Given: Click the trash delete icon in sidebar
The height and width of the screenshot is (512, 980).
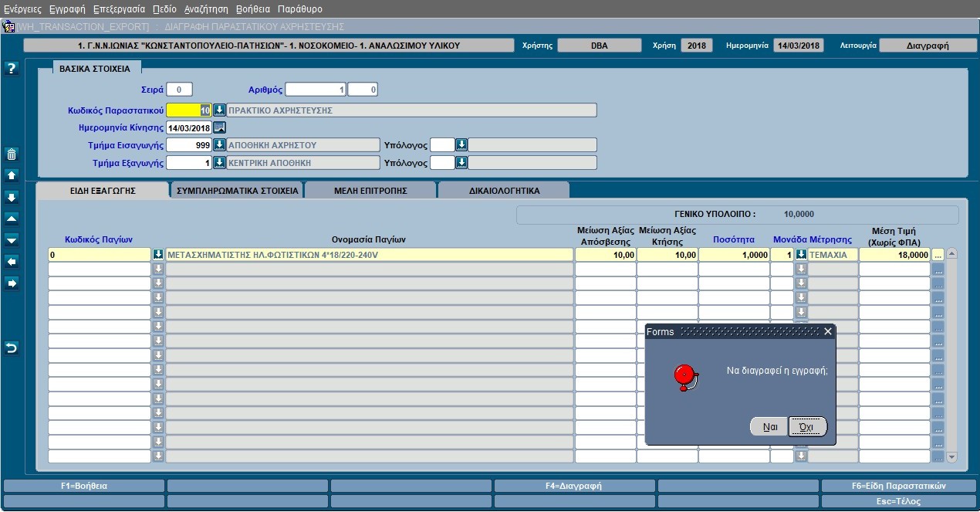Looking at the screenshot, I should (11, 154).
